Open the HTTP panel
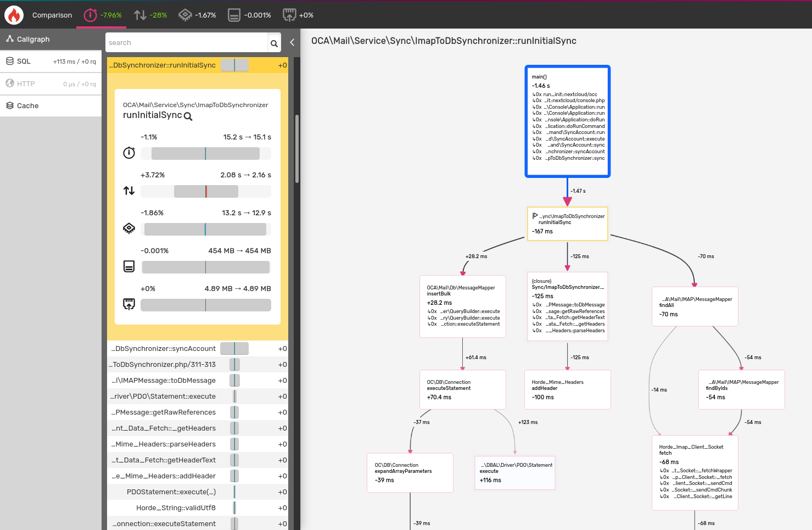The width and height of the screenshot is (812, 530). coord(51,83)
